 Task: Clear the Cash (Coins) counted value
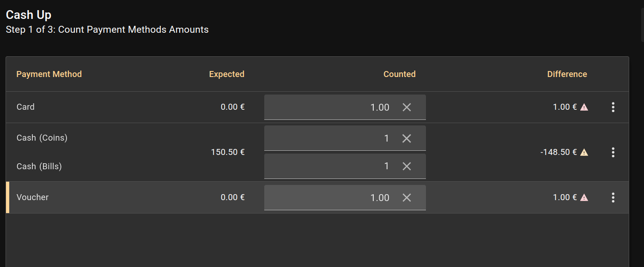point(407,138)
